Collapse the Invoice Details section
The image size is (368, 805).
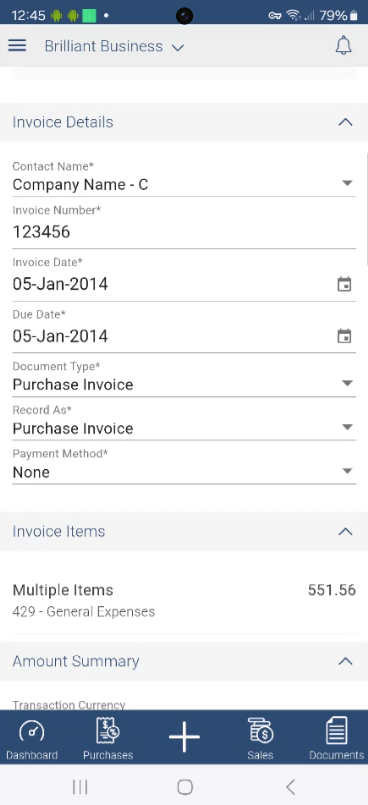click(345, 122)
